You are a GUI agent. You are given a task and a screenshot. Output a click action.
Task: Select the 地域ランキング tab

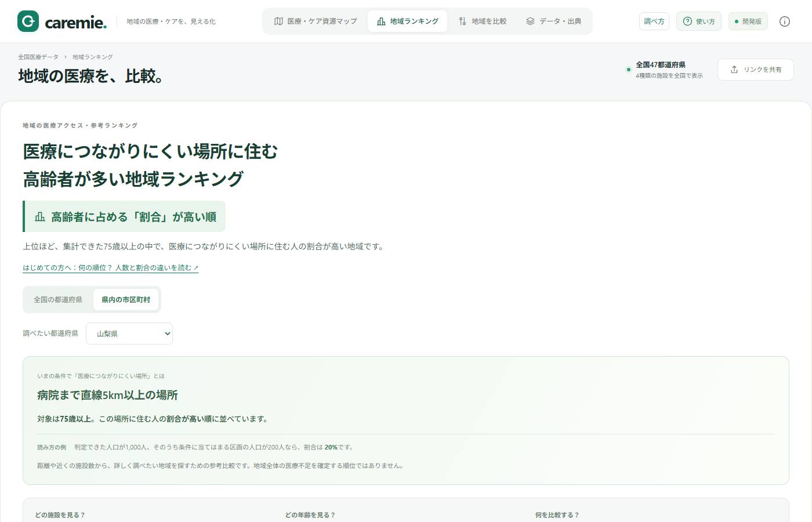pos(407,21)
